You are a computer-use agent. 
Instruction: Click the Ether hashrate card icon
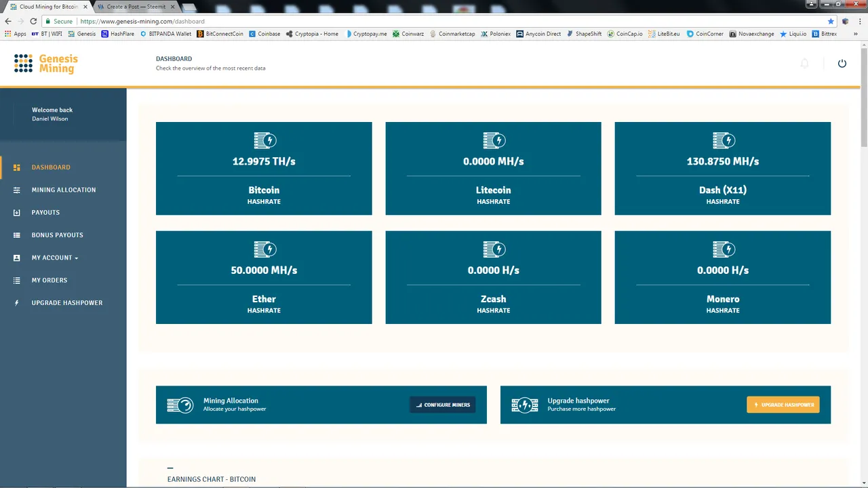(x=264, y=249)
